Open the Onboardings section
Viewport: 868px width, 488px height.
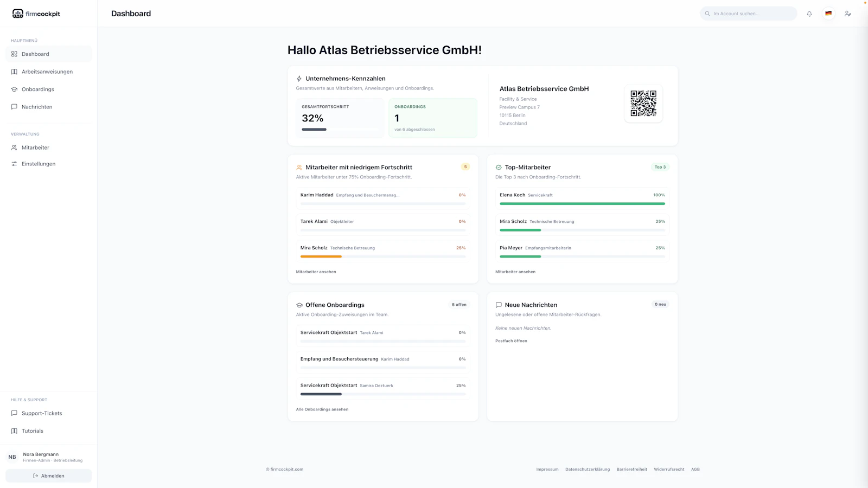pos(49,89)
